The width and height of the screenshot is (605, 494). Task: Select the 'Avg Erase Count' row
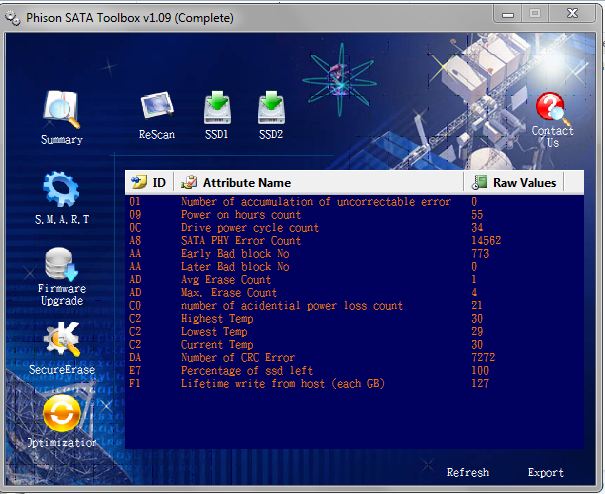coord(354,280)
